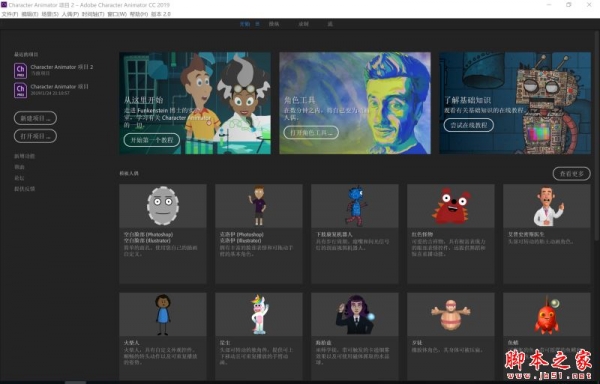This screenshot has height=384, width=600.
Task: Open recent project Character Animator 项目 2
Action: point(62,67)
